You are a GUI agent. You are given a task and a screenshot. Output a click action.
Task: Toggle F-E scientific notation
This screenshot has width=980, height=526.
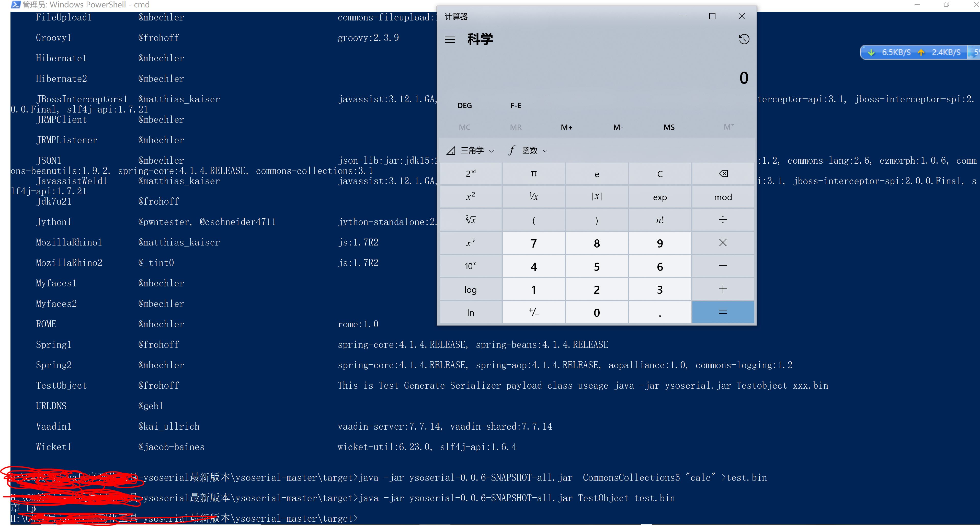click(x=516, y=105)
